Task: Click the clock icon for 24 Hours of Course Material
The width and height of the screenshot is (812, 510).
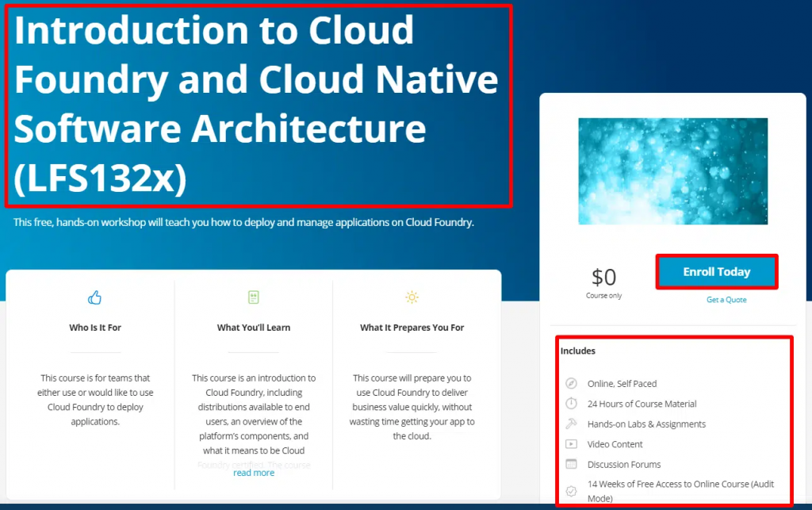Action: pos(571,404)
